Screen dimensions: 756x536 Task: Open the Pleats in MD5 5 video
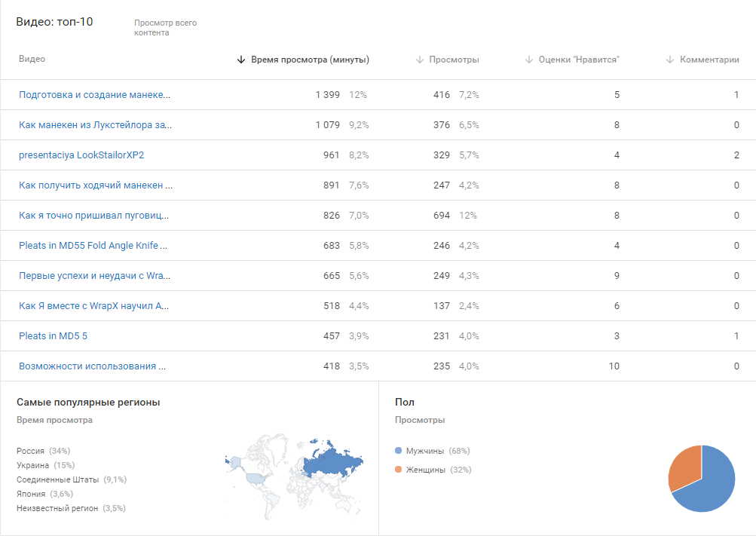click(53, 336)
